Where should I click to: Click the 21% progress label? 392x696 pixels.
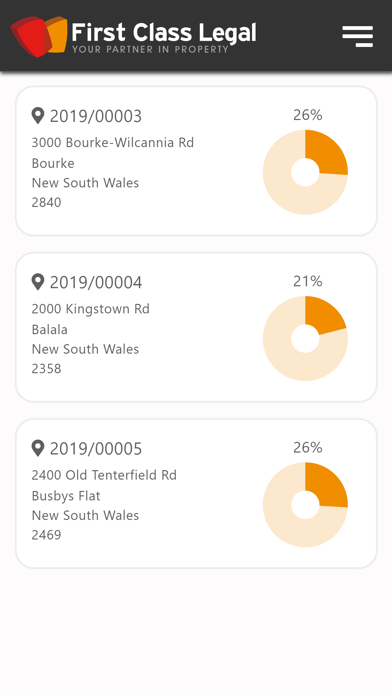[308, 281]
